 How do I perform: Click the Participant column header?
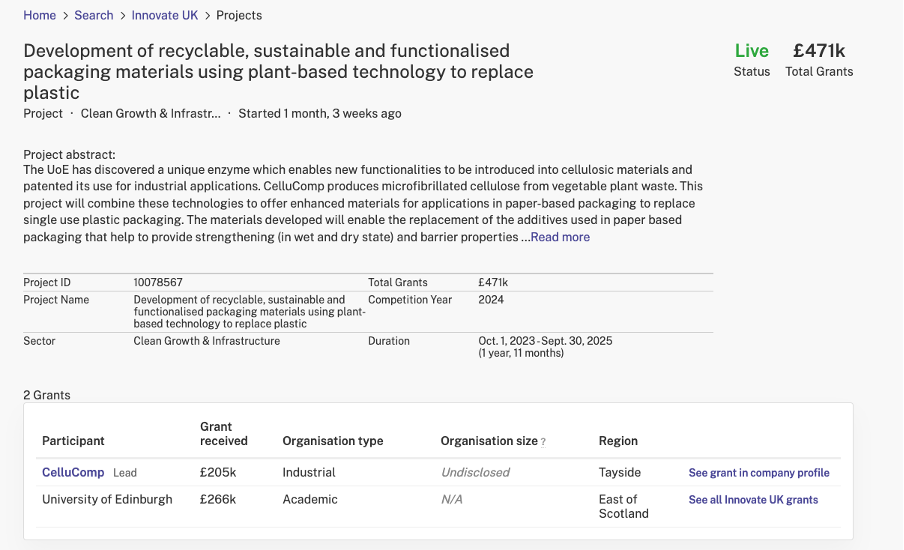coord(73,441)
